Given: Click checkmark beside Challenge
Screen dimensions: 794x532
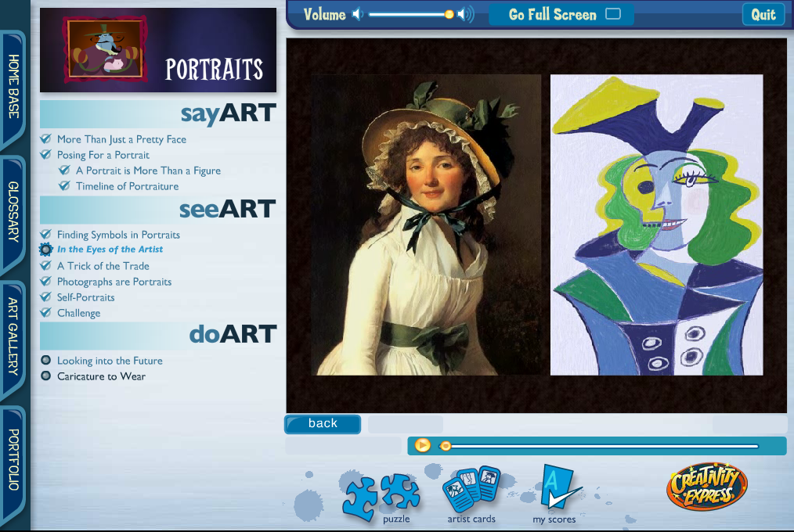Looking at the screenshot, I should point(45,312).
